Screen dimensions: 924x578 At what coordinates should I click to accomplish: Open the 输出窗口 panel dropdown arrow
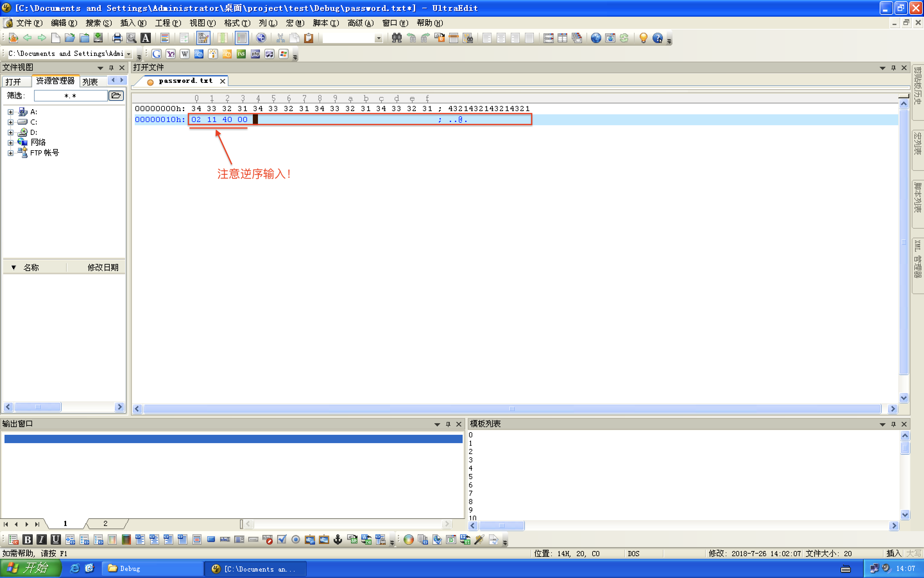point(437,424)
